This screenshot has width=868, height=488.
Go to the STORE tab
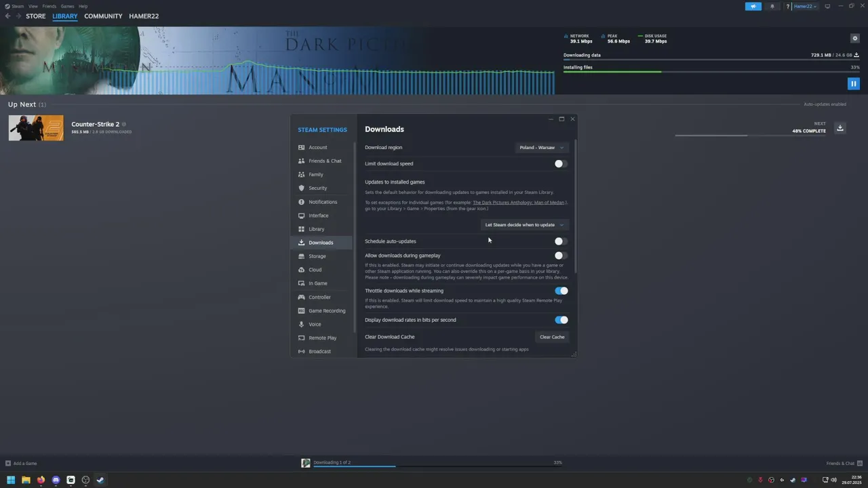tap(36, 16)
